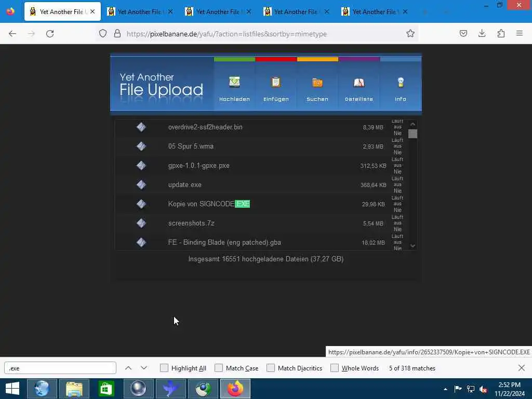Open Kopie von SIGNCODE.EXE link
Viewport: 532px width, 399px height.
tap(209, 204)
